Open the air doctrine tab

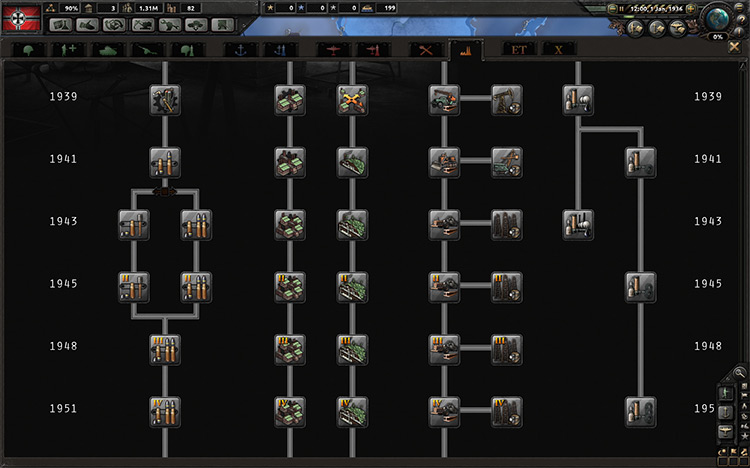[x=374, y=50]
